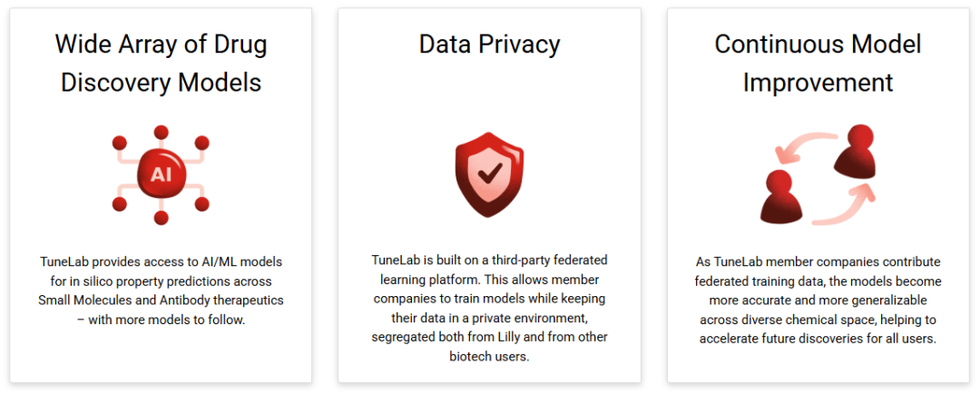Click the two-person exchange cycle icon

tap(818, 175)
